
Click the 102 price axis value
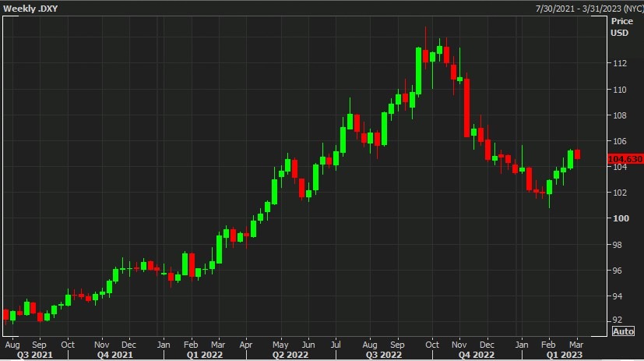coord(620,193)
